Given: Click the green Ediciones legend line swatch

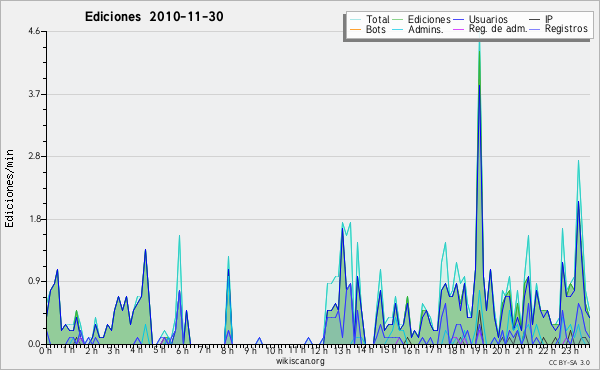Looking at the screenshot, I should pos(398,20).
